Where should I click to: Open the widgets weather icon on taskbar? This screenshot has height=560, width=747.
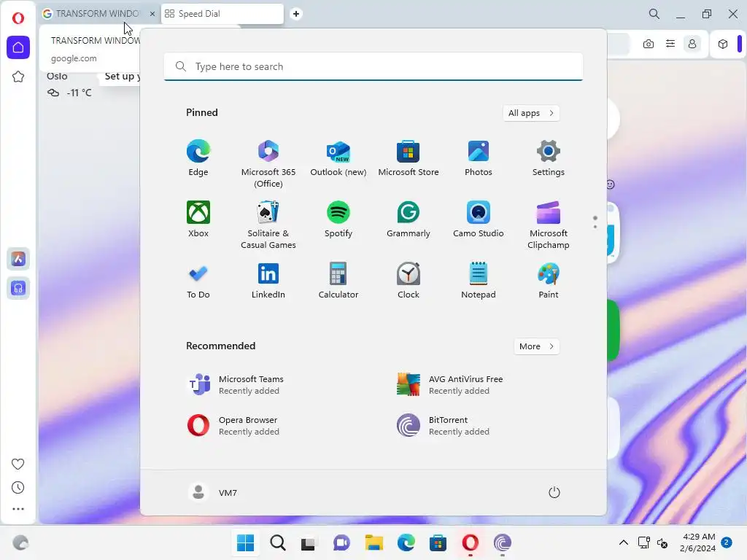click(x=20, y=542)
